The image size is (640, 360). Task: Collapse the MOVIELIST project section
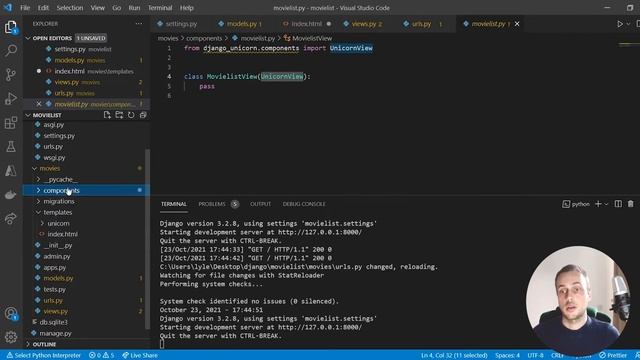(x=28, y=115)
